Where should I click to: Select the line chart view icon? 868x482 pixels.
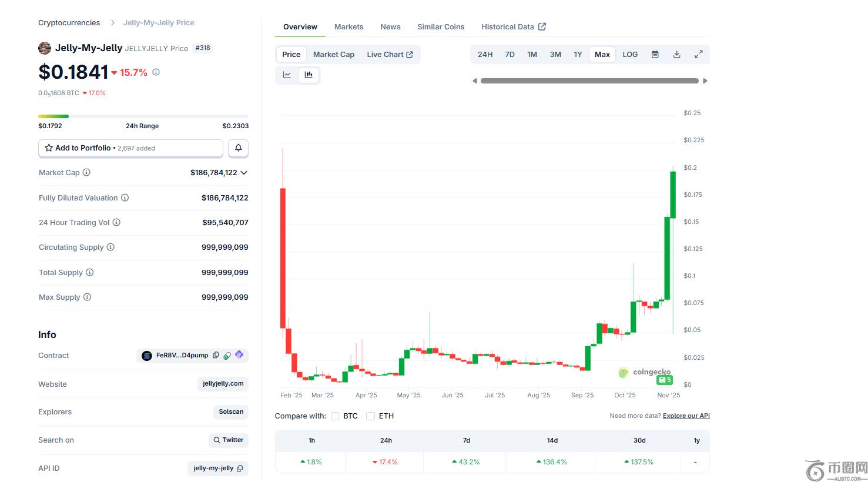(287, 75)
